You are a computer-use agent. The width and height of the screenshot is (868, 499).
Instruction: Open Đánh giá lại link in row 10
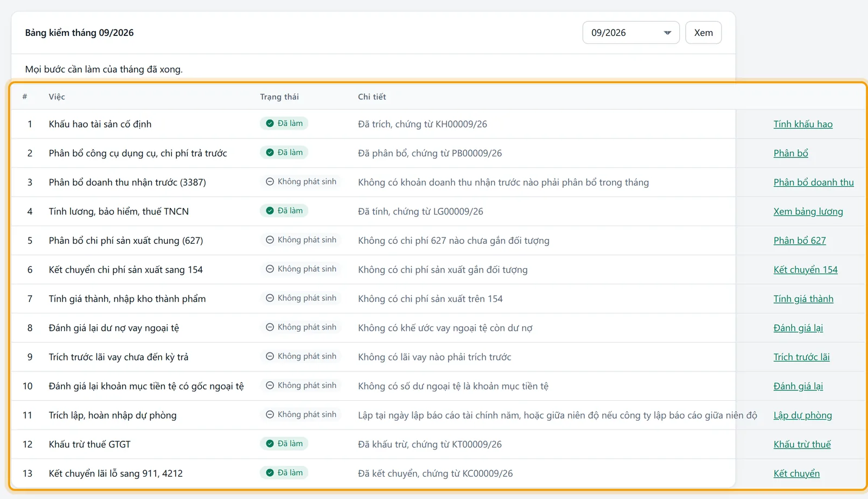(x=798, y=386)
